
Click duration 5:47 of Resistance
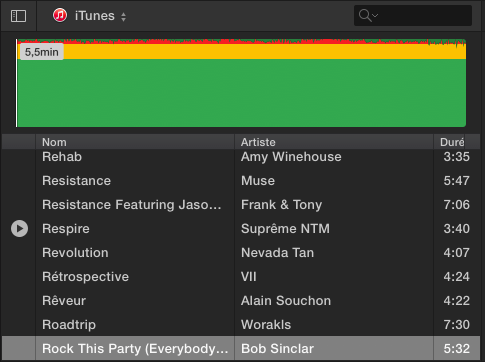[x=456, y=181]
